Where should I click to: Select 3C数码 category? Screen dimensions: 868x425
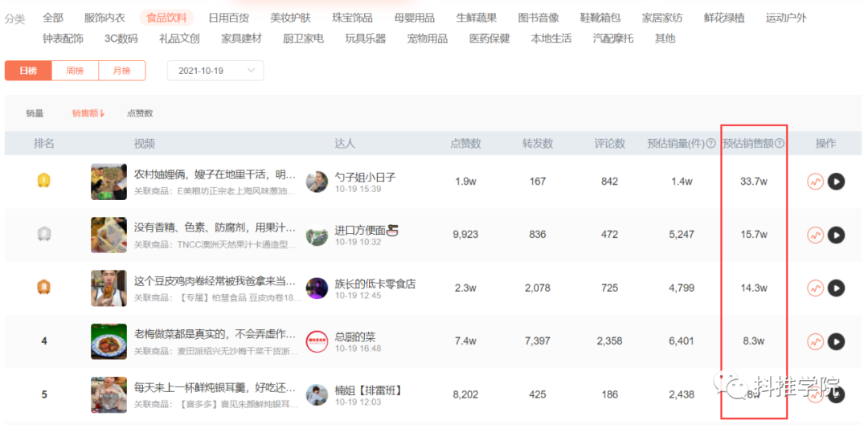[121, 39]
